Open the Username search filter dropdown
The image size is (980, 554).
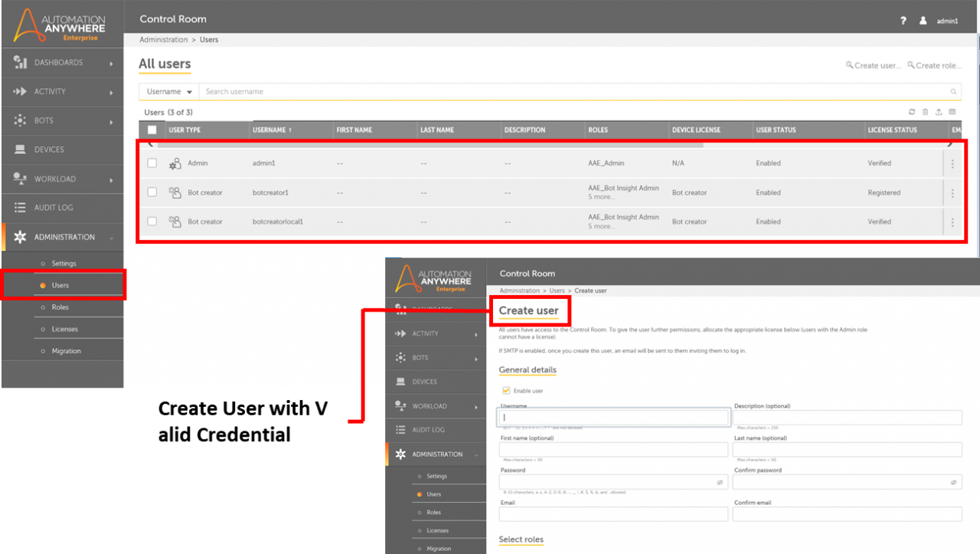(169, 92)
